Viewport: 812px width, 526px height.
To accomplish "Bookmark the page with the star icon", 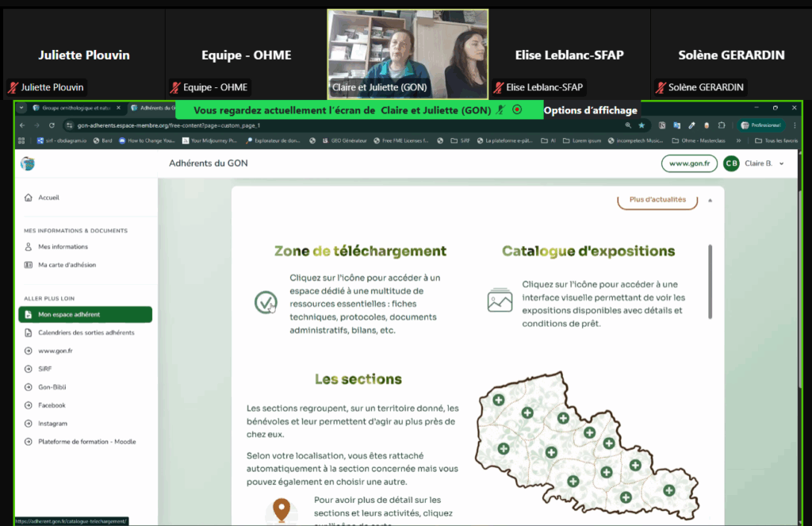I will click(x=642, y=125).
